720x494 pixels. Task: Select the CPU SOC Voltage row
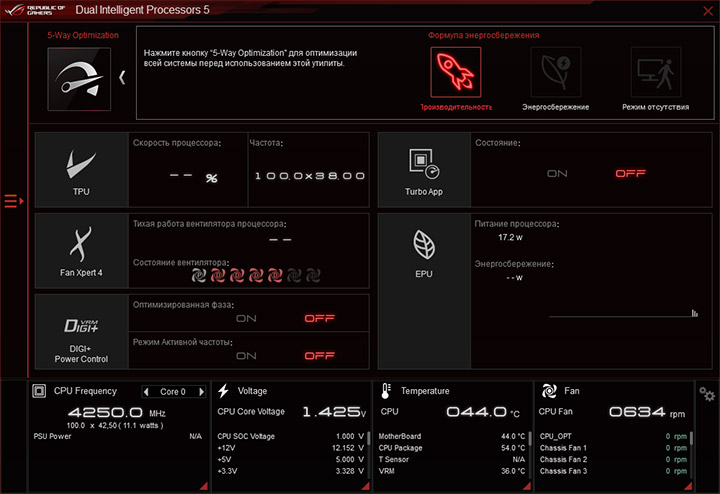[291, 436]
